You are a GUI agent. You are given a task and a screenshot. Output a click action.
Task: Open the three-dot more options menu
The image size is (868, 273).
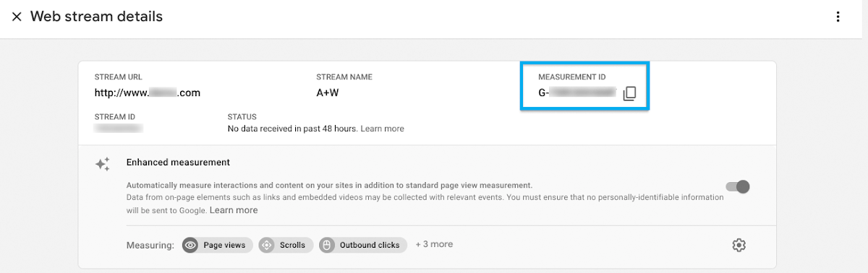tap(838, 17)
